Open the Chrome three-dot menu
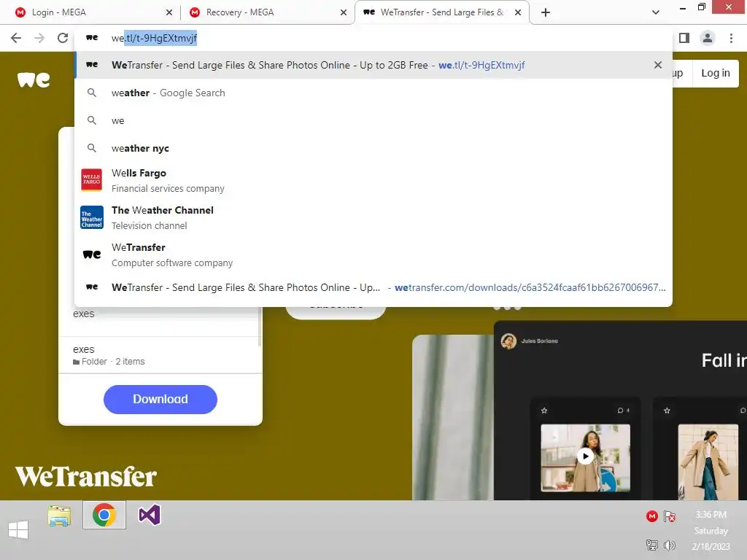 pyautogui.click(x=731, y=38)
